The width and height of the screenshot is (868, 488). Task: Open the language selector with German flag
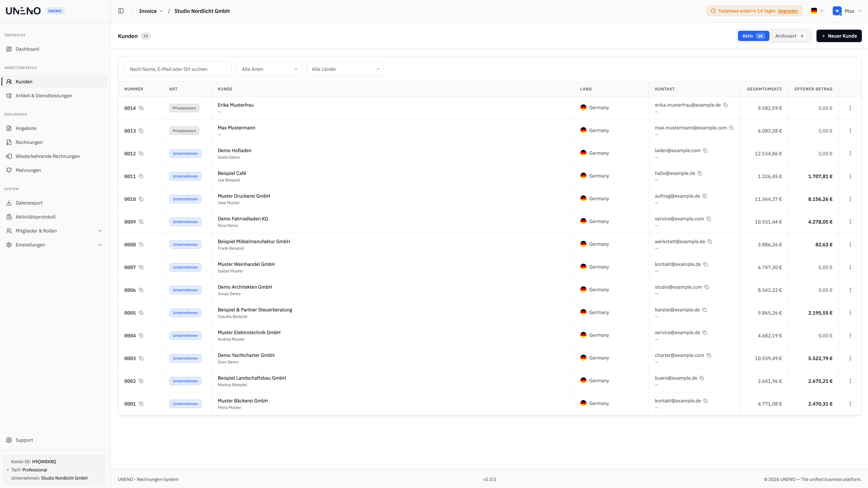coord(817,11)
